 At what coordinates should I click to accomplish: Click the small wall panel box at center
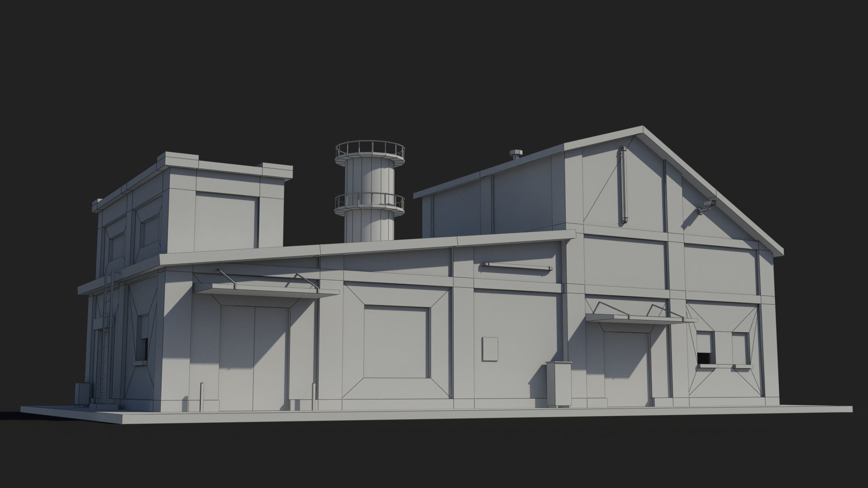(490, 348)
